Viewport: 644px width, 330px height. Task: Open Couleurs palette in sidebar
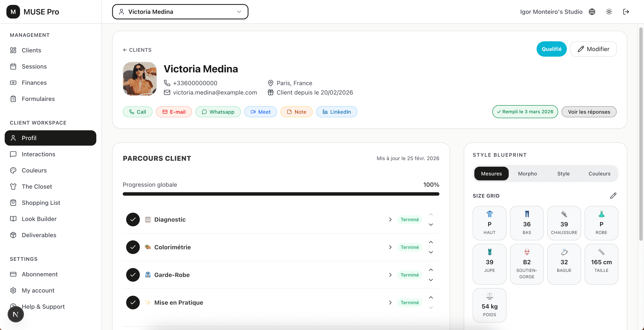[x=34, y=170]
